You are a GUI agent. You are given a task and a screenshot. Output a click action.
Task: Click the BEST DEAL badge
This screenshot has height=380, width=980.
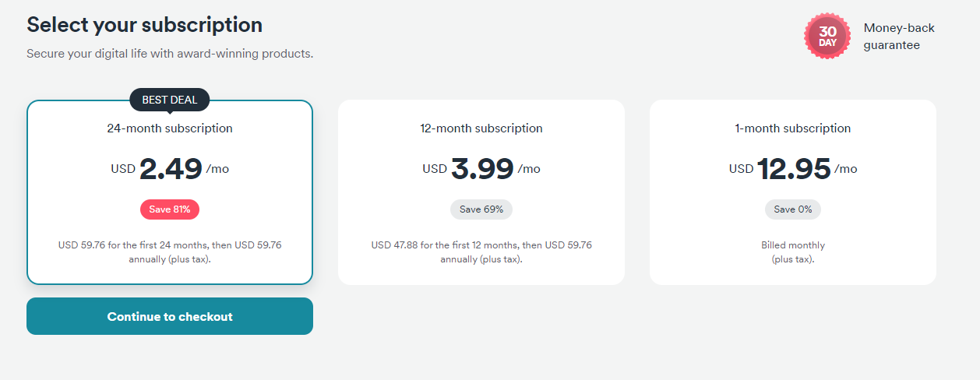pyautogui.click(x=170, y=100)
